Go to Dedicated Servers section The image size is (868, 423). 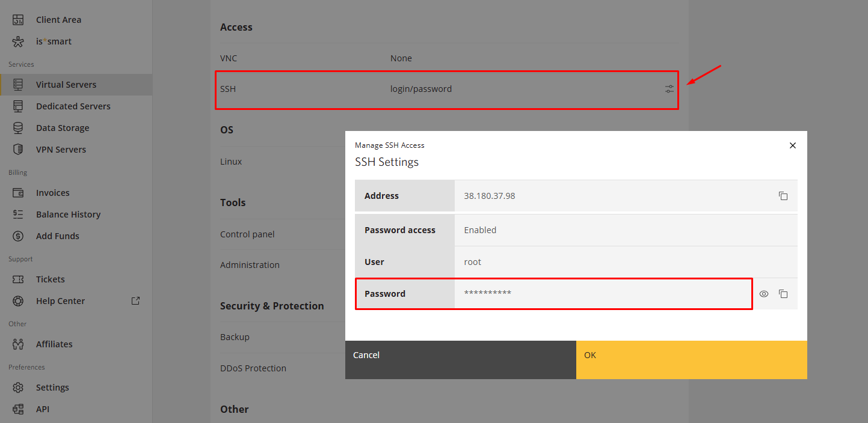point(73,106)
